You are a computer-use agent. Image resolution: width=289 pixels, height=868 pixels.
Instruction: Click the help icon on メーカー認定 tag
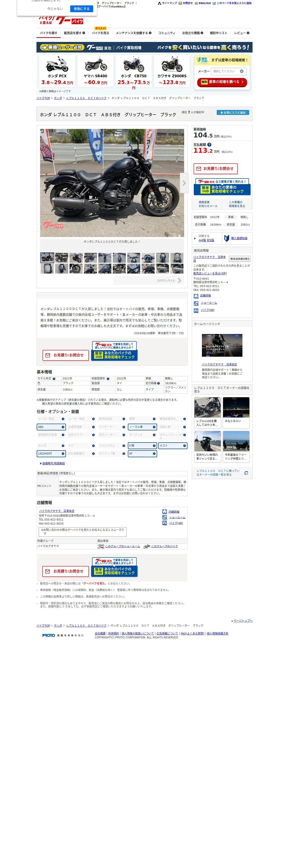pos(63,419)
